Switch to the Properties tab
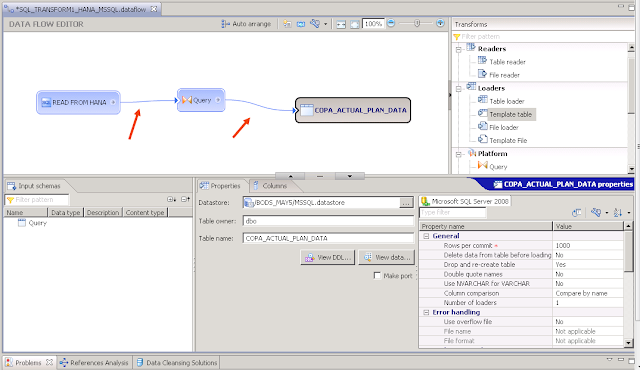The height and width of the screenshot is (370, 640). [220, 186]
